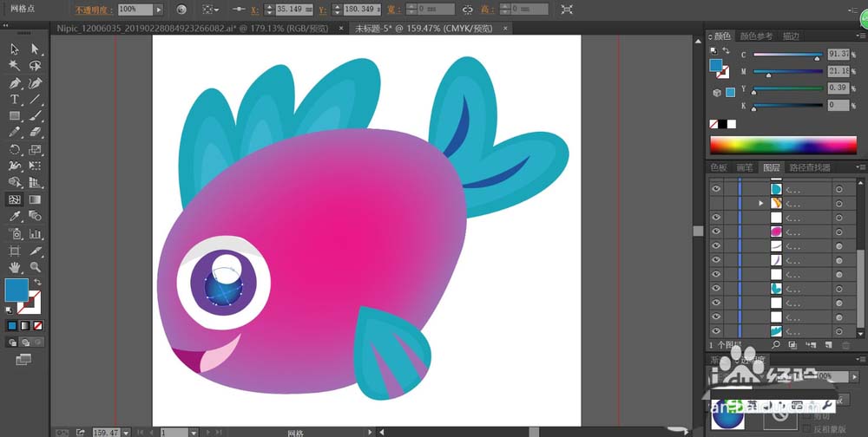Click the X coordinate stepper arrows
The height and width of the screenshot is (437, 868).
[x=269, y=10]
